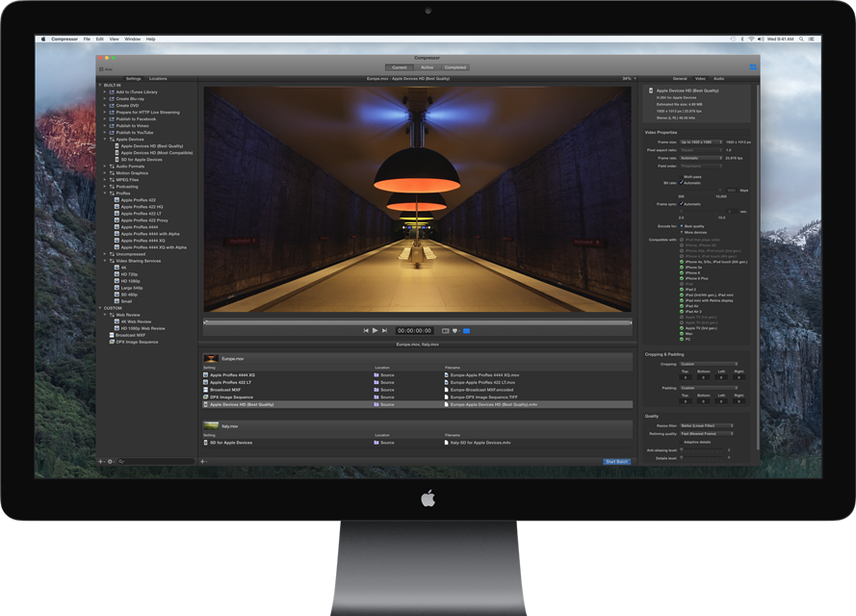Viewport: 856px width, 616px height.
Task: Enable the Multi-pass checkbox
Action: [682, 177]
